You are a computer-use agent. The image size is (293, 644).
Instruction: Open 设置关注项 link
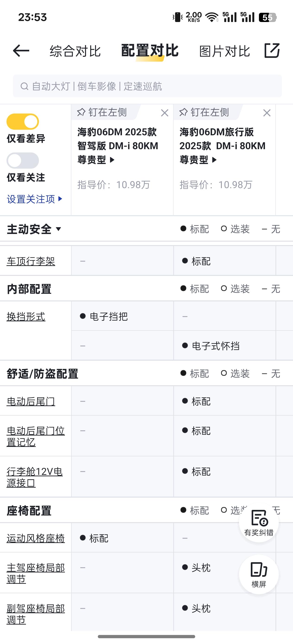point(35,199)
